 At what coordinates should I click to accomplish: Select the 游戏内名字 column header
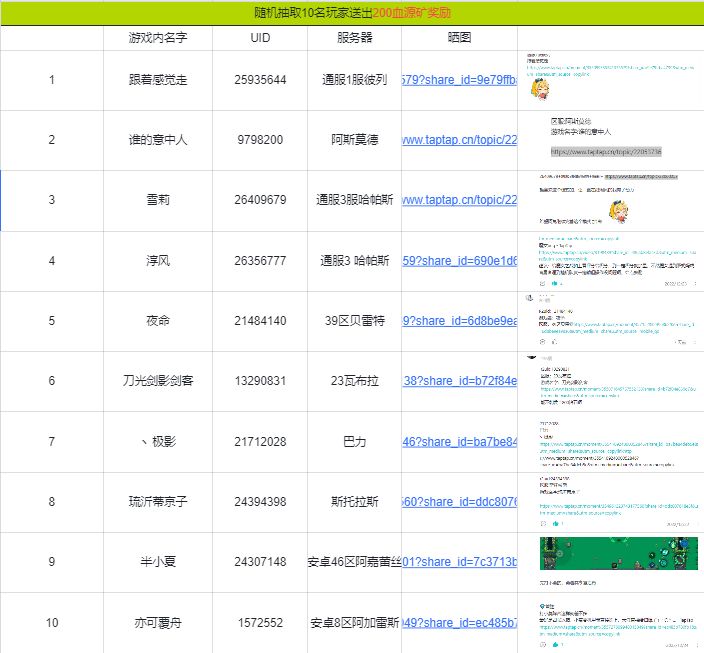coord(158,38)
